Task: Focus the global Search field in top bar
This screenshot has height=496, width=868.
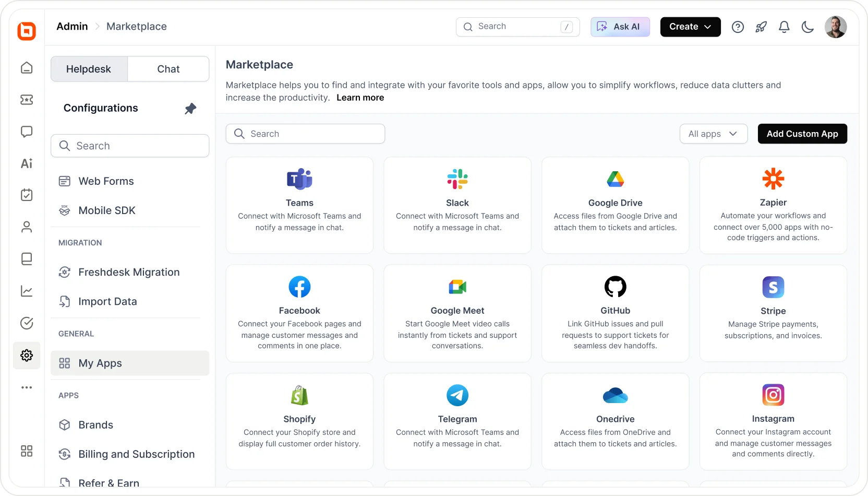Action: pyautogui.click(x=518, y=27)
